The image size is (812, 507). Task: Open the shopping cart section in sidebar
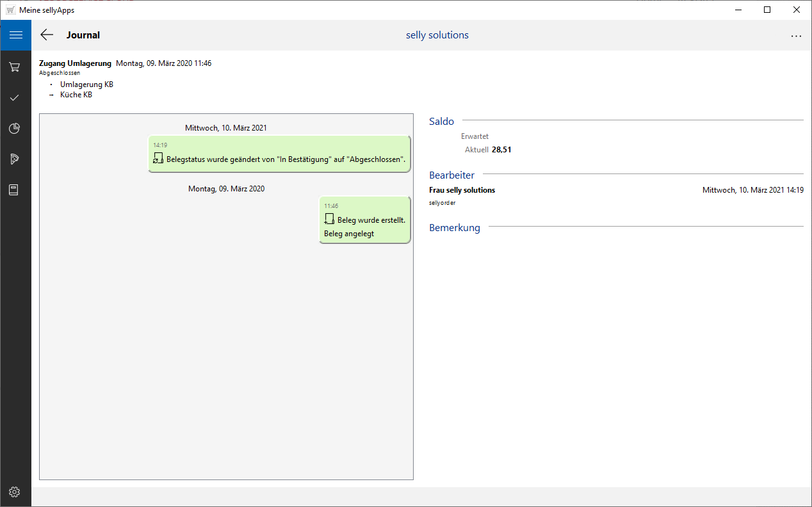(15, 67)
